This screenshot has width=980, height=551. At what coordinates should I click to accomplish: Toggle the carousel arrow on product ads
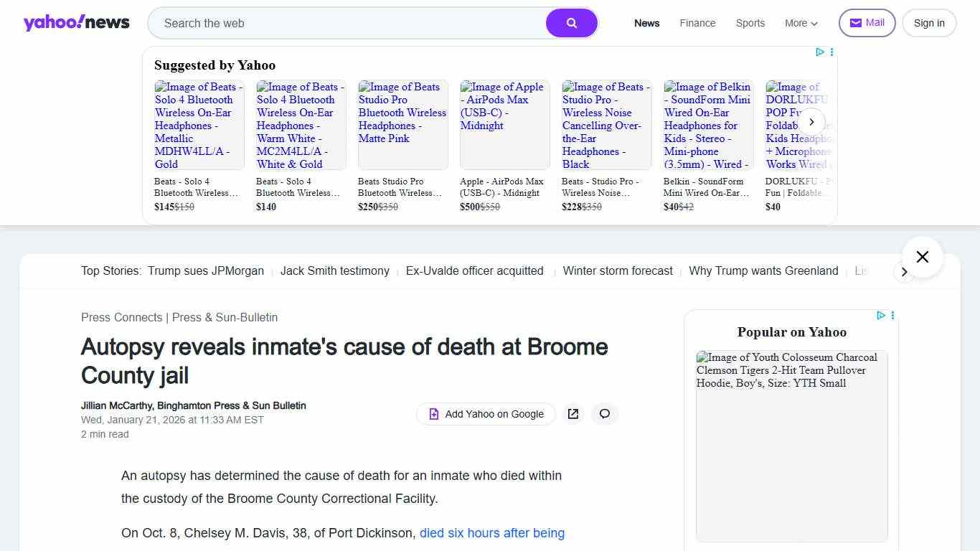click(811, 122)
